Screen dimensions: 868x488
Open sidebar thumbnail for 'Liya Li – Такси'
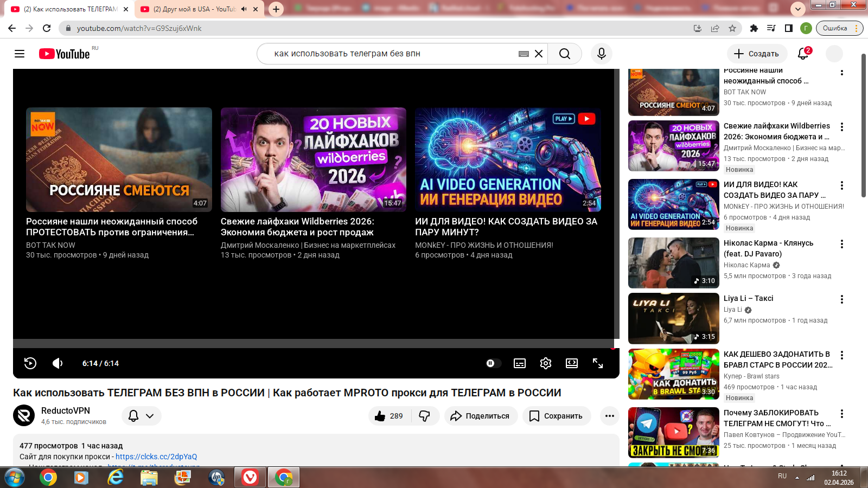pyautogui.click(x=674, y=319)
